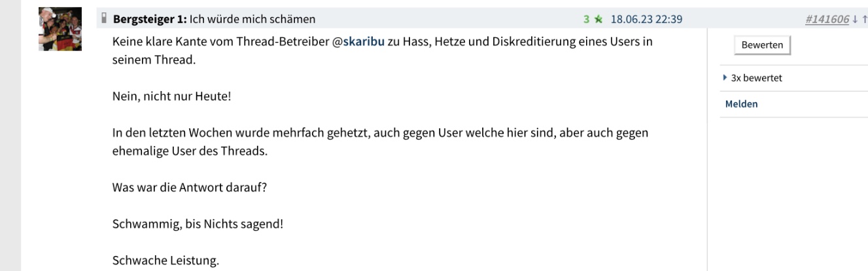
Task: Jump to next post with down arrow
Action: [x=856, y=20]
